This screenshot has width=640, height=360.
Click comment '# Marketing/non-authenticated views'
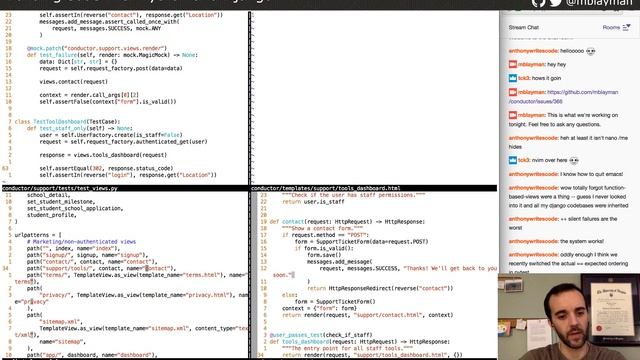[81, 242]
